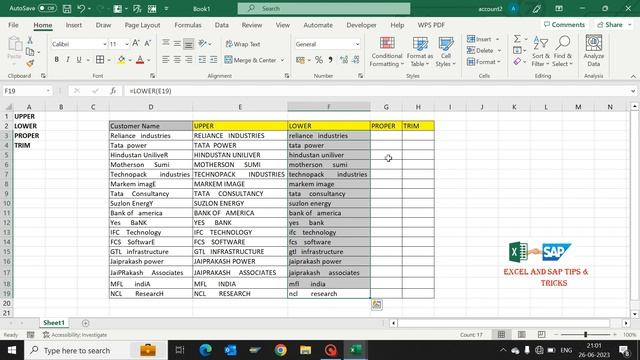Image resolution: width=640 pixels, height=360 pixels.
Task: Open the Format cells menu
Action: (484, 62)
